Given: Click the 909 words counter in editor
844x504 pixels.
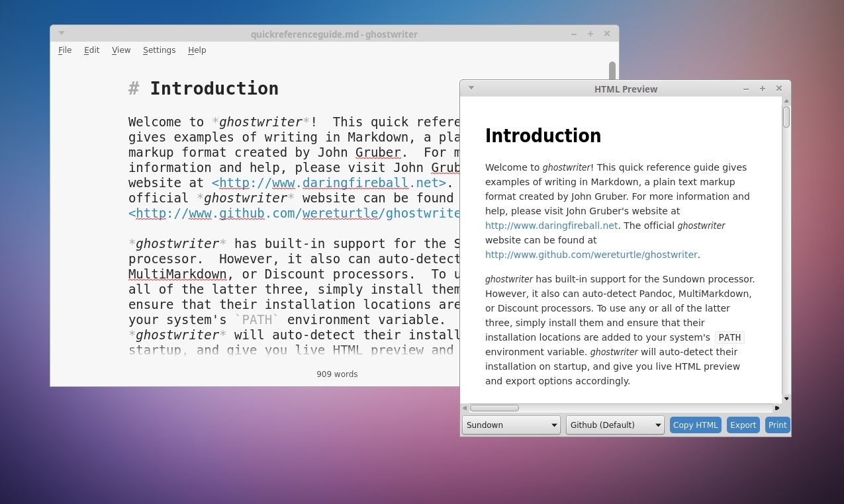Looking at the screenshot, I should 337,374.
